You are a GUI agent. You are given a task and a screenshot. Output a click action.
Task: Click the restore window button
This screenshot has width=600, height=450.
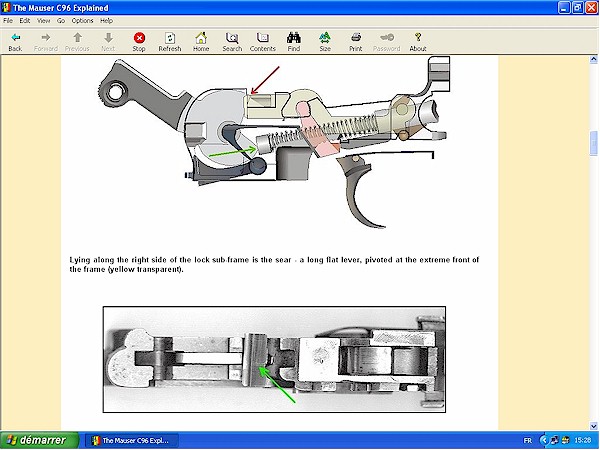[578, 8]
